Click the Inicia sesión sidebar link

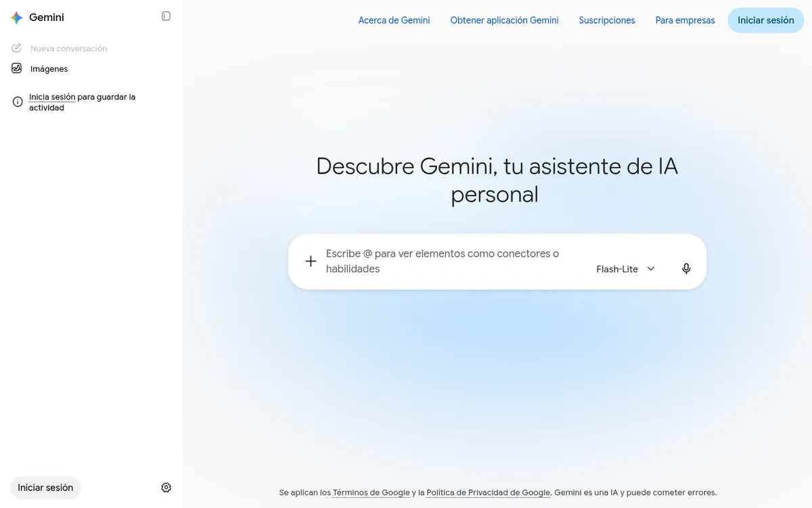click(x=52, y=97)
